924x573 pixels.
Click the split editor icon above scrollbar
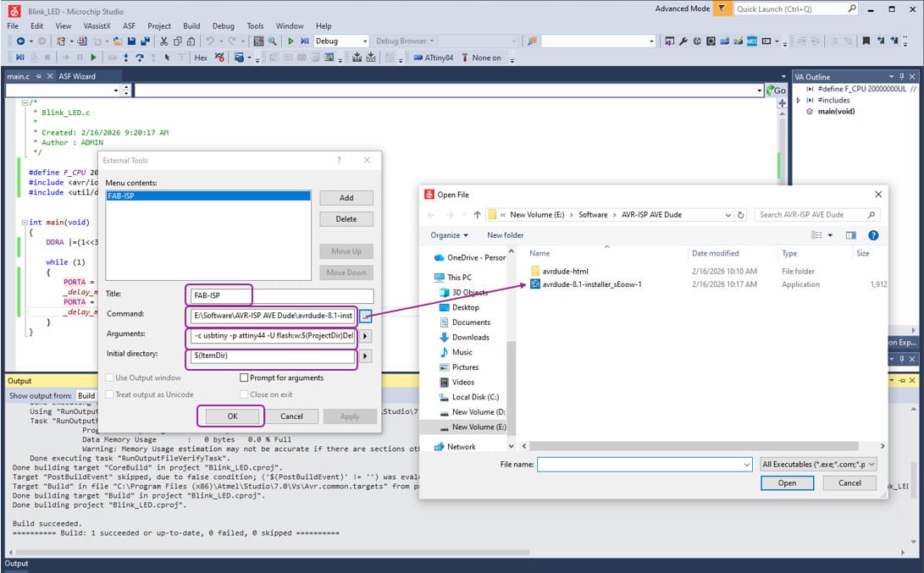tap(782, 103)
